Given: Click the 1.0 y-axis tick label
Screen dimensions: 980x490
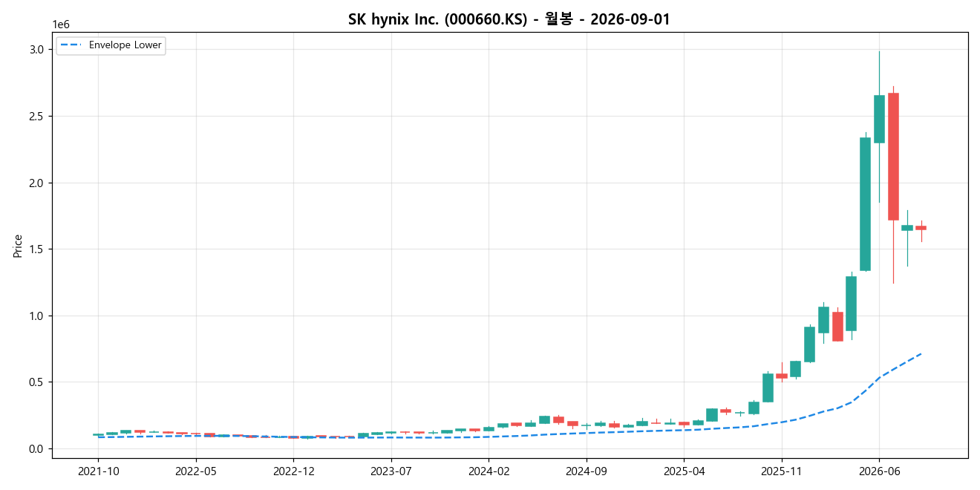Looking at the screenshot, I should [38, 316].
